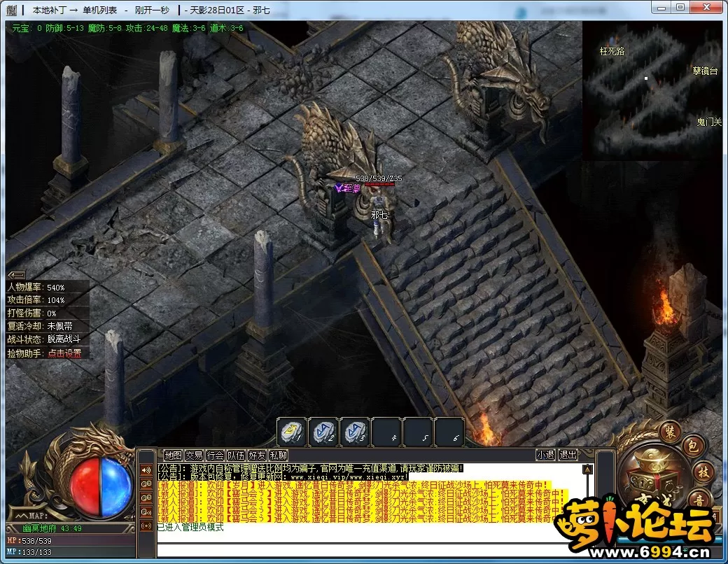
Task: Close the game window
Action: coord(706,8)
